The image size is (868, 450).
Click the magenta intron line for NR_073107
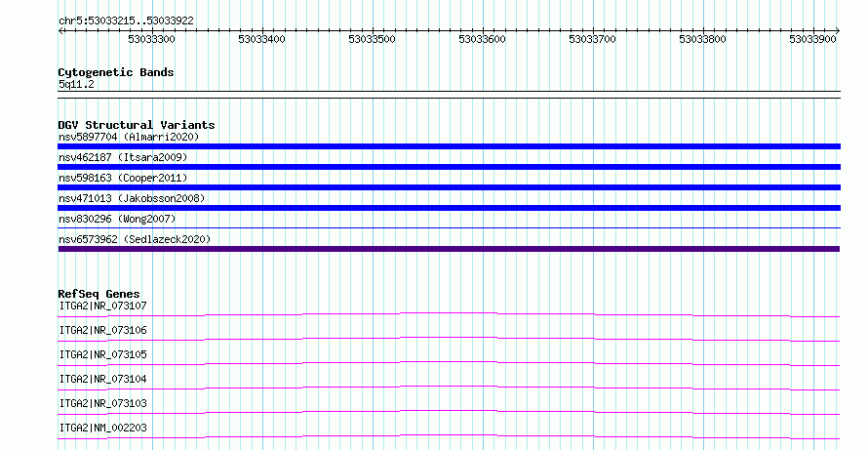pos(449,314)
